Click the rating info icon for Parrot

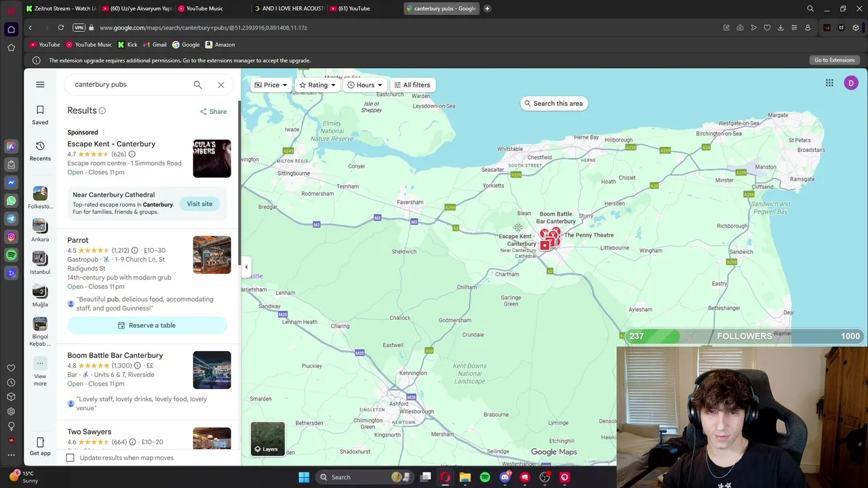(134, 250)
